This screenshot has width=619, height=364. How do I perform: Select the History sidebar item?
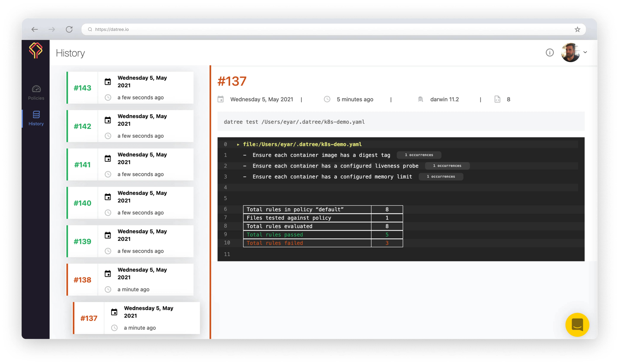(x=36, y=118)
